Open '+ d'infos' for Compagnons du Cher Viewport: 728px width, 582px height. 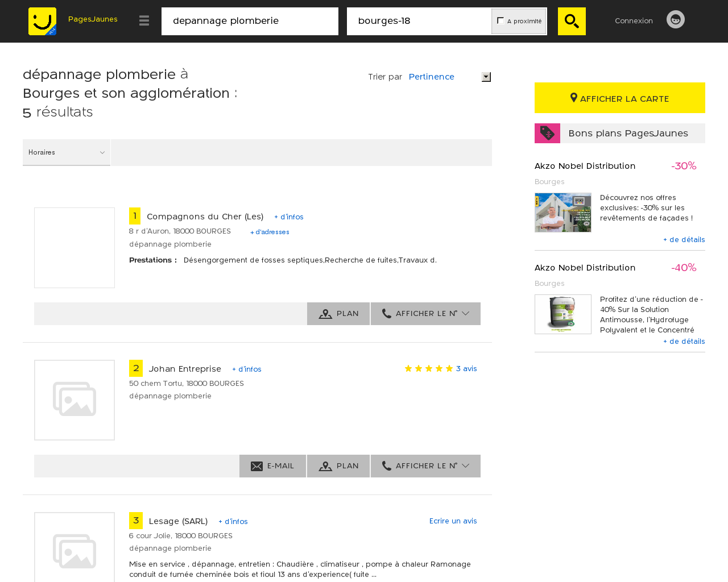pyautogui.click(x=289, y=217)
